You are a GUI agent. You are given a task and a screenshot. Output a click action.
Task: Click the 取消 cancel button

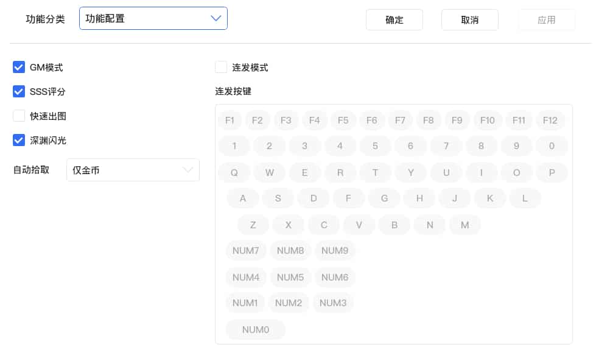[469, 19]
